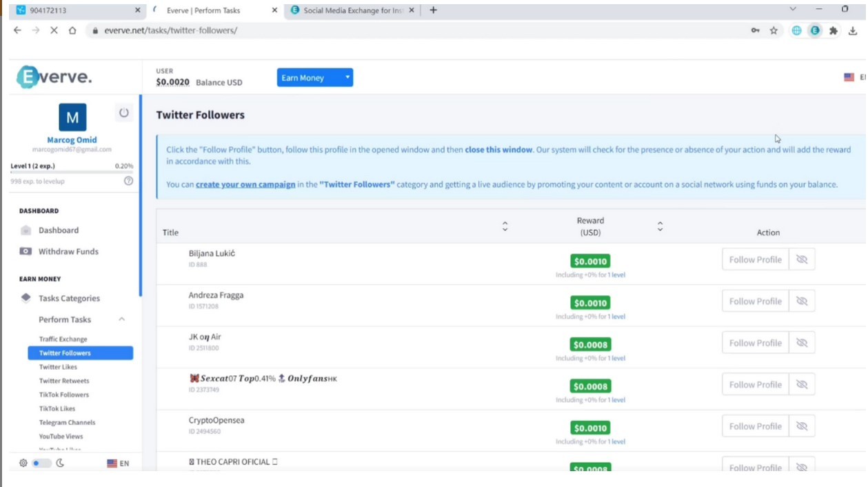This screenshot has height=487, width=868.
Task: Open the Dashboard page
Action: click(x=59, y=230)
